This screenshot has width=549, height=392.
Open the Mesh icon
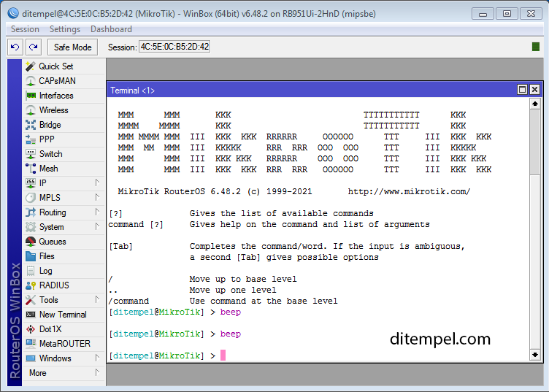click(31, 169)
